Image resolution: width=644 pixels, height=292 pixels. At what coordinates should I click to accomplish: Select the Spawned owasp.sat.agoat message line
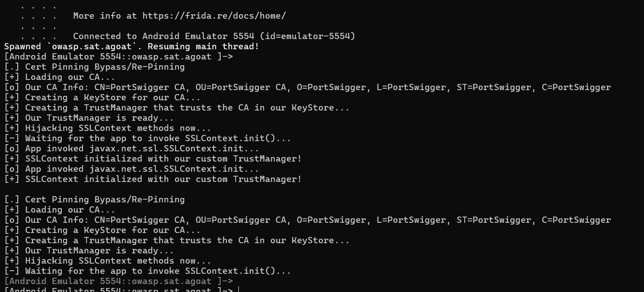(131, 47)
